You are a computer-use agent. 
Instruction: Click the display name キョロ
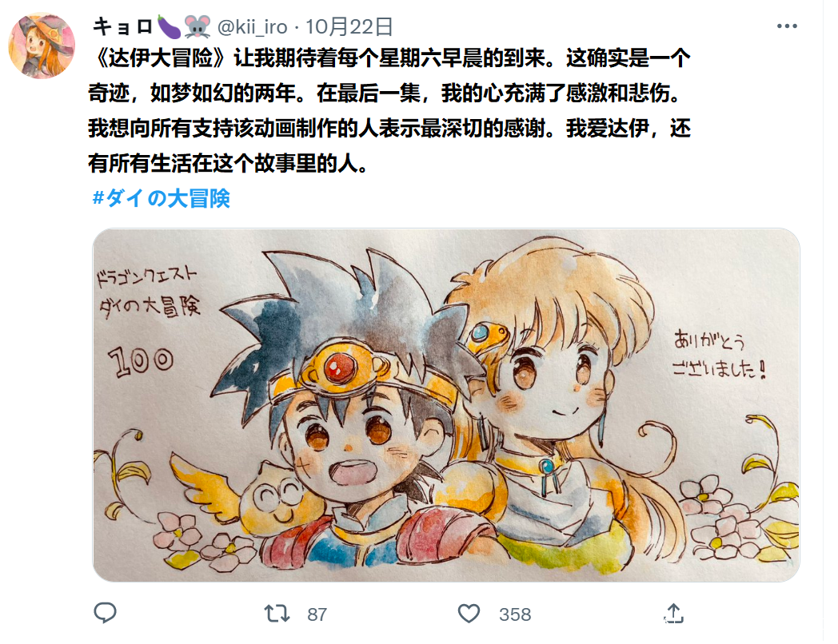click(123, 26)
